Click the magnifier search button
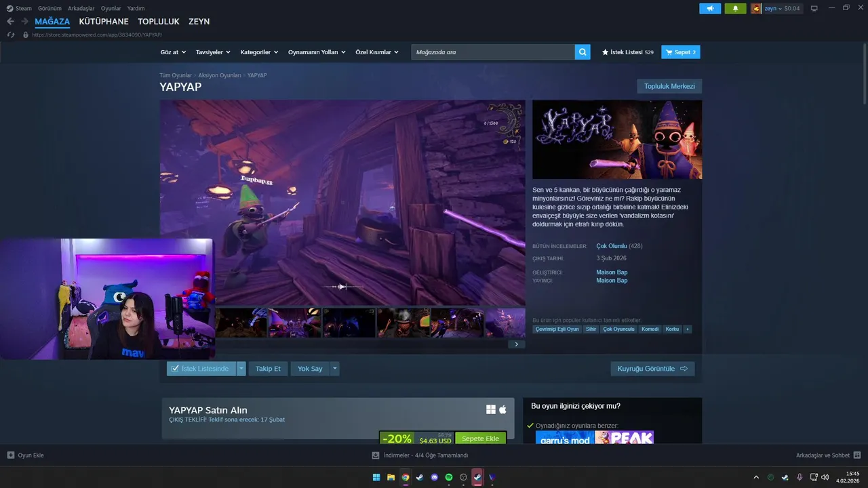Image resolution: width=868 pixels, height=488 pixels. pos(583,52)
